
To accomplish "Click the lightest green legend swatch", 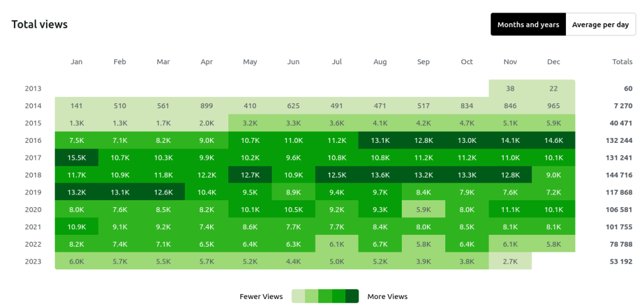I will (x=299, y=297).
